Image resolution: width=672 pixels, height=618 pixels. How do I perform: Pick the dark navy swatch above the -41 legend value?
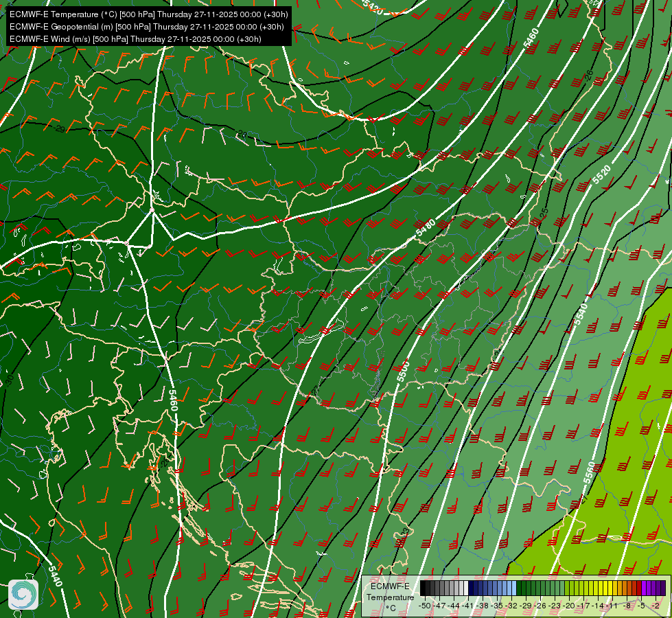click(x=471, y=588)
